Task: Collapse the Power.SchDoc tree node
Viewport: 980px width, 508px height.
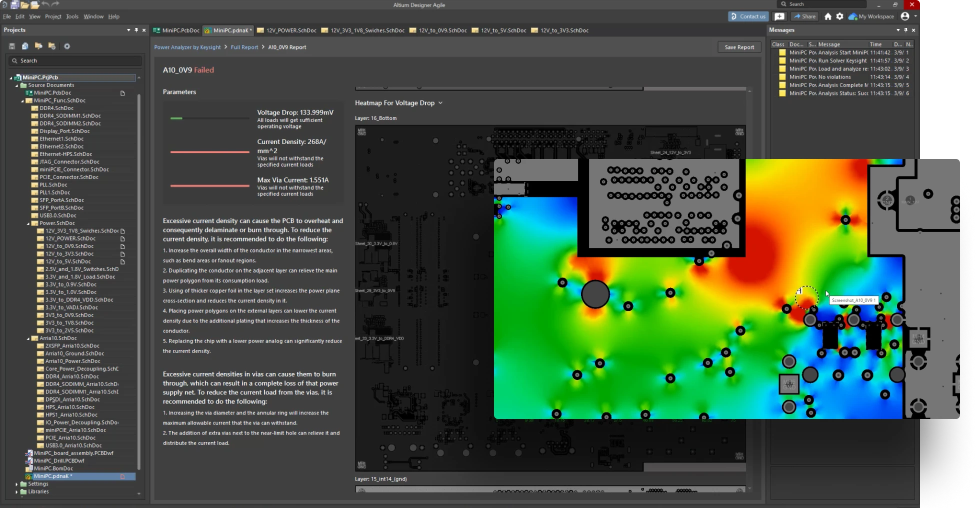Action: (28, 223)
